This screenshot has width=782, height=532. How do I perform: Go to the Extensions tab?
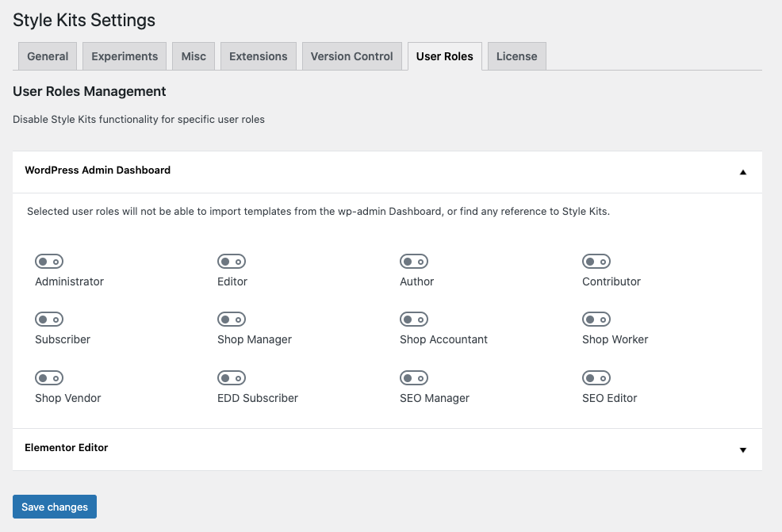tap(259, 56)
